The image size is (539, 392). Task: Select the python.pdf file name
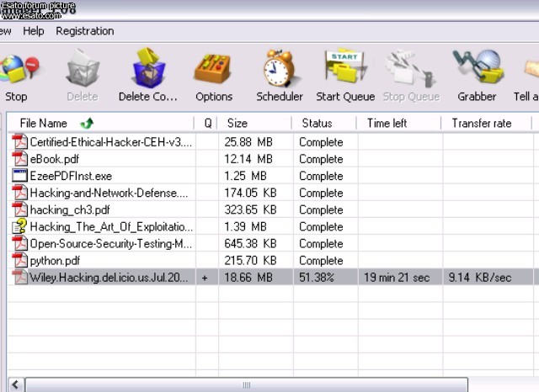pos(55,261)
